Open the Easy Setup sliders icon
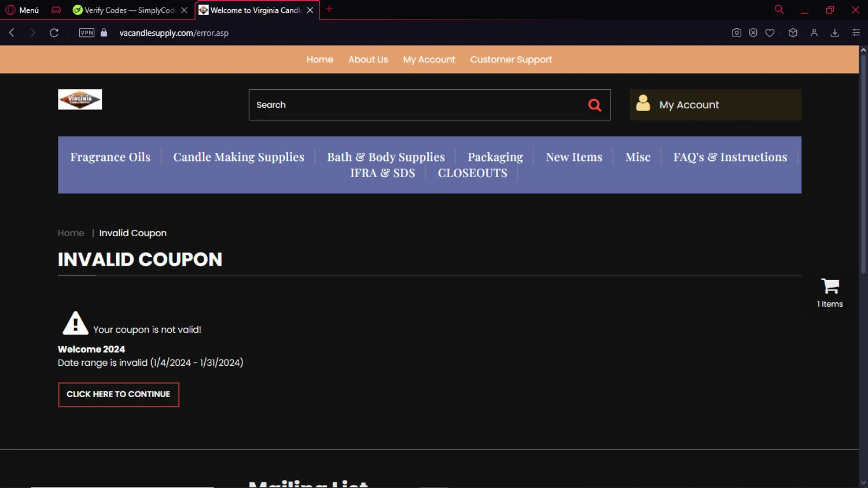 [856, 33]
